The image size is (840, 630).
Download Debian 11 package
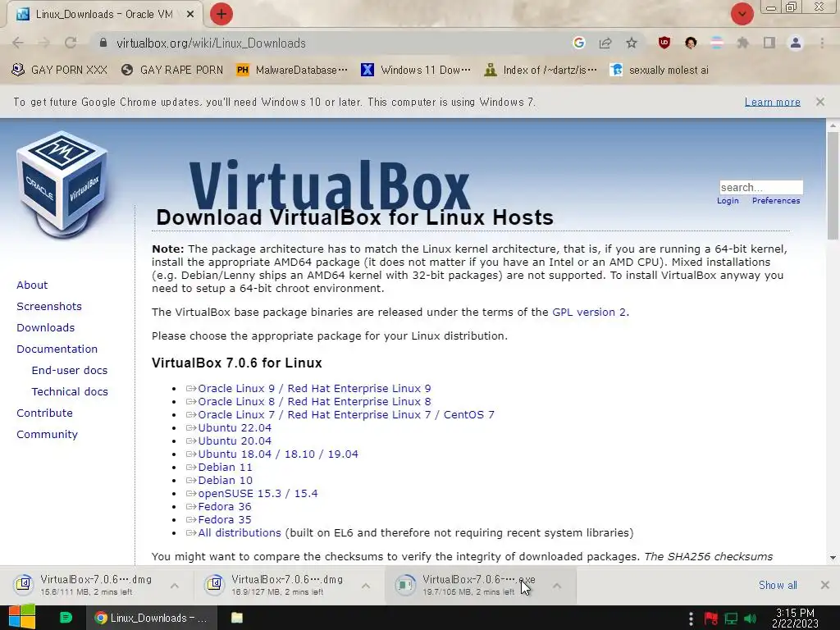pos(225,467)
